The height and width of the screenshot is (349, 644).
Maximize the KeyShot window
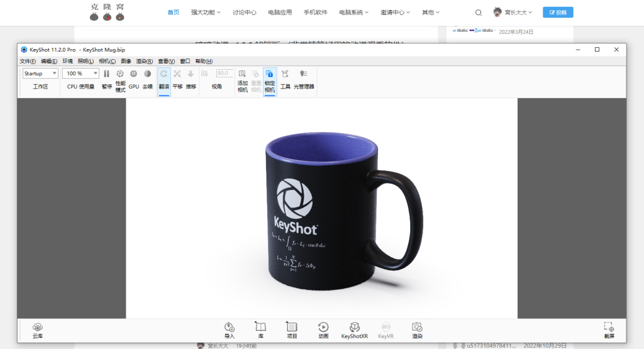pos(597,49)
